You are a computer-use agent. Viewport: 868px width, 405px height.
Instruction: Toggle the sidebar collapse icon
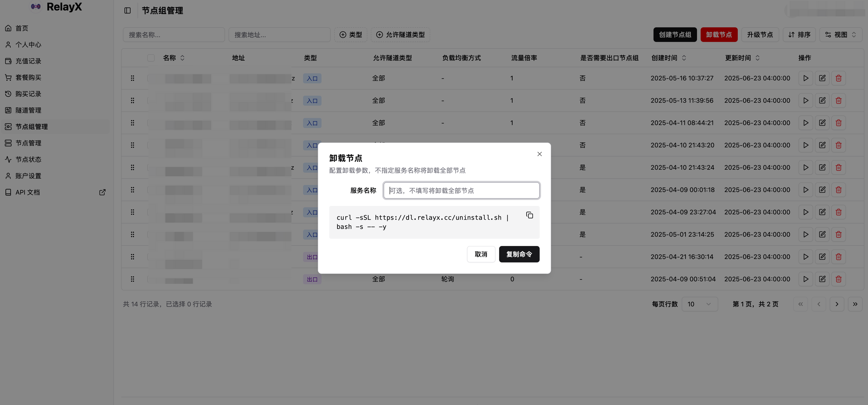[127, 10]
